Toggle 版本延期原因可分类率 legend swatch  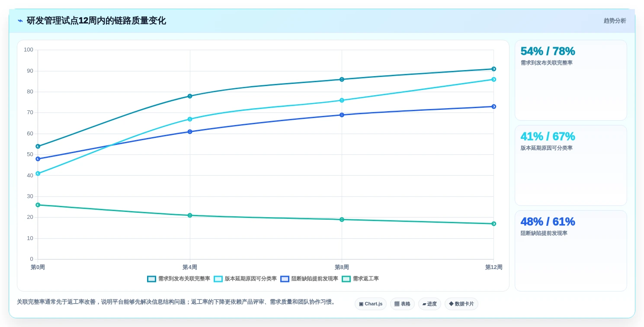pos(218,279)
